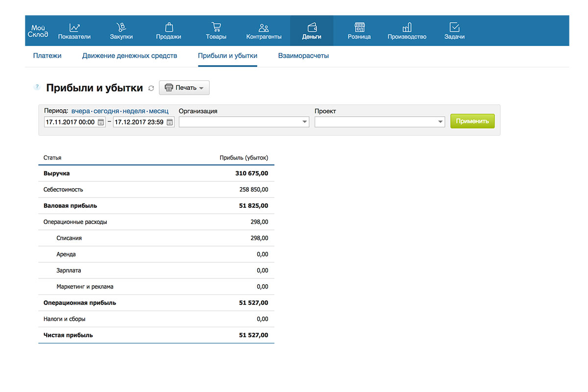Switch to Движение денежных средств tab

click(129, 56)
